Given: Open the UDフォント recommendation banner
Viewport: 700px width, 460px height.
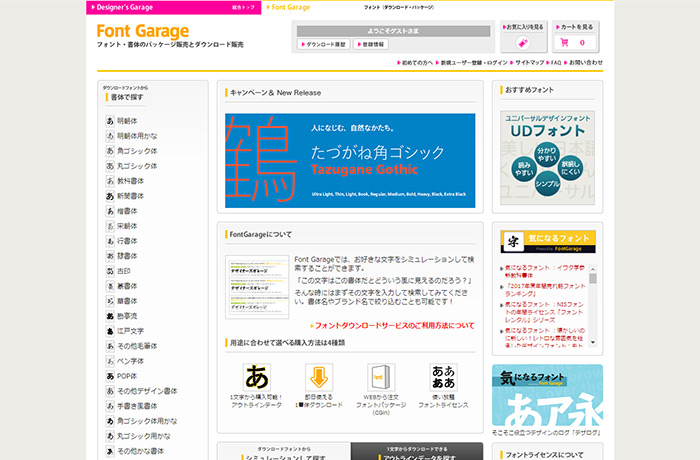Looking at the screenshot, I should 547,158.
